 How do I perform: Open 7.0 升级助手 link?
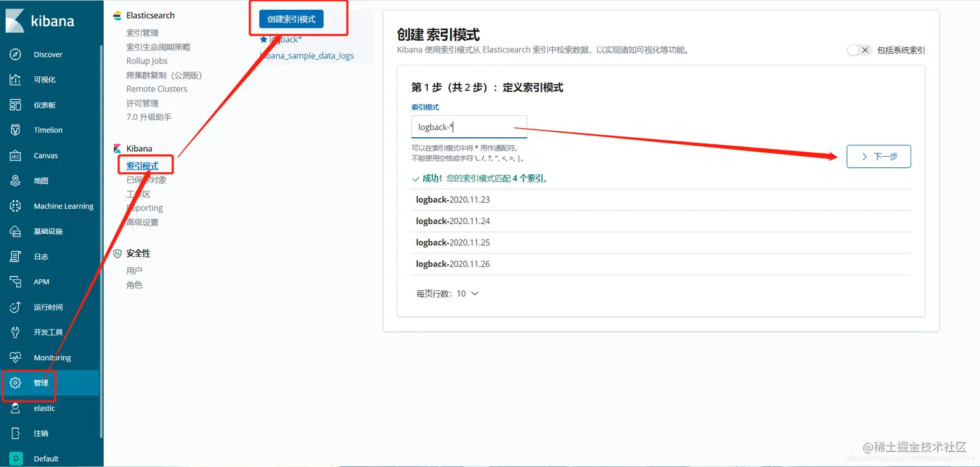coord(149,117)
